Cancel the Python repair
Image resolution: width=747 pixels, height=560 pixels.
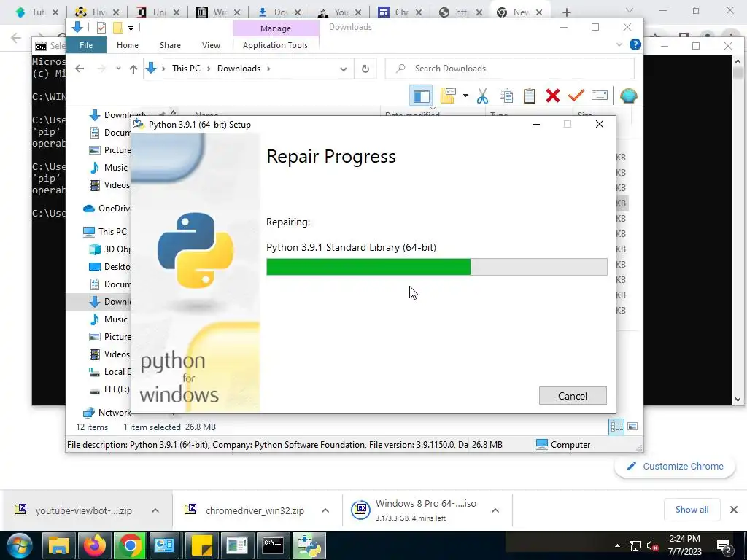click(573, 396)
